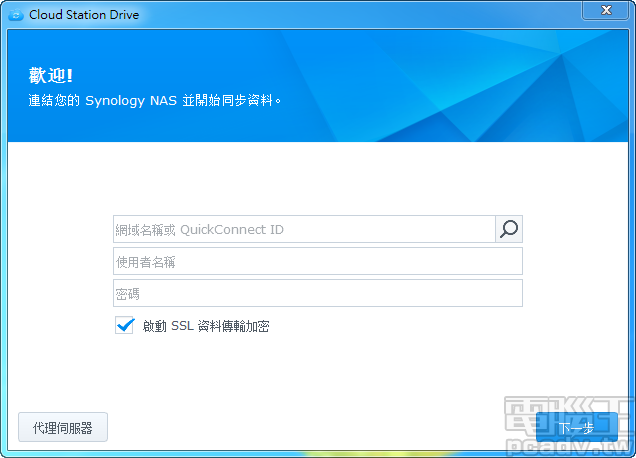Toggle the 啟動 SSL 資料傳輸加密 checkbox
Screen dimensions: 636x458
tap(125, 325)
